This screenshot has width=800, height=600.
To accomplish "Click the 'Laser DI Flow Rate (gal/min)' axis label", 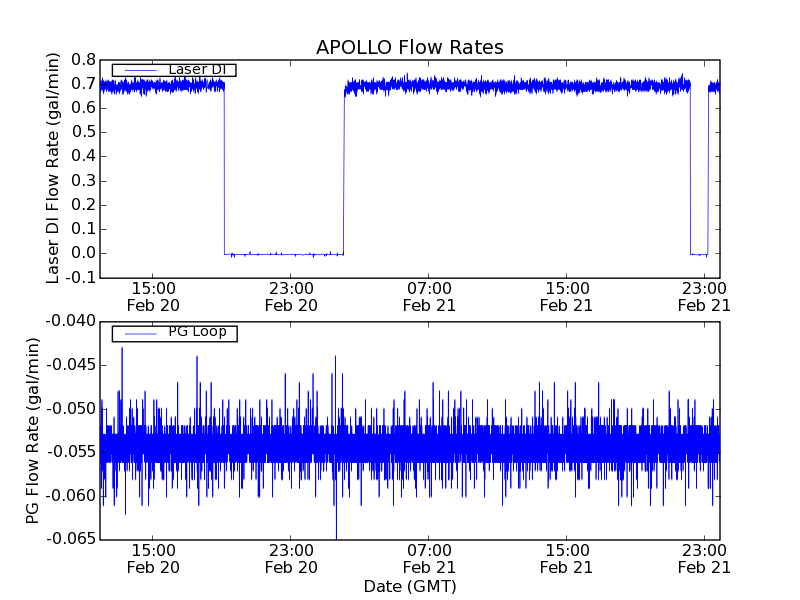I will click(53, 168).
